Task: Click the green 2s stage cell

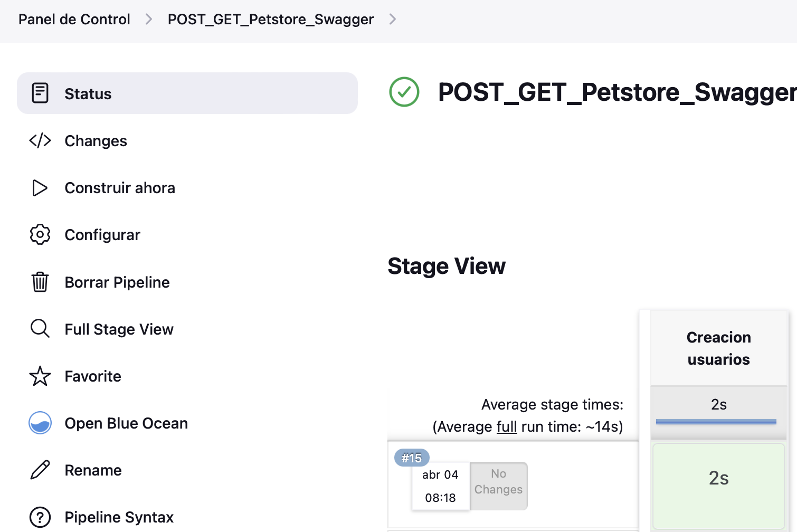Action: (719, 486)
